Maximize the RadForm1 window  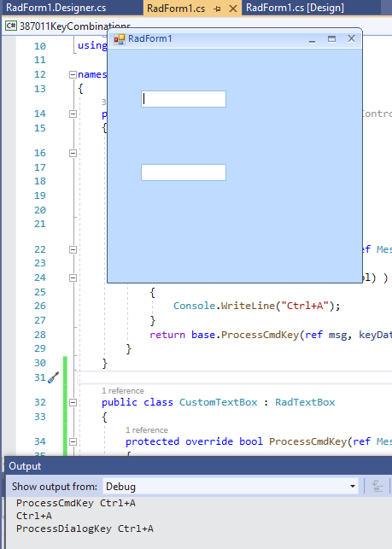(331, 39)
